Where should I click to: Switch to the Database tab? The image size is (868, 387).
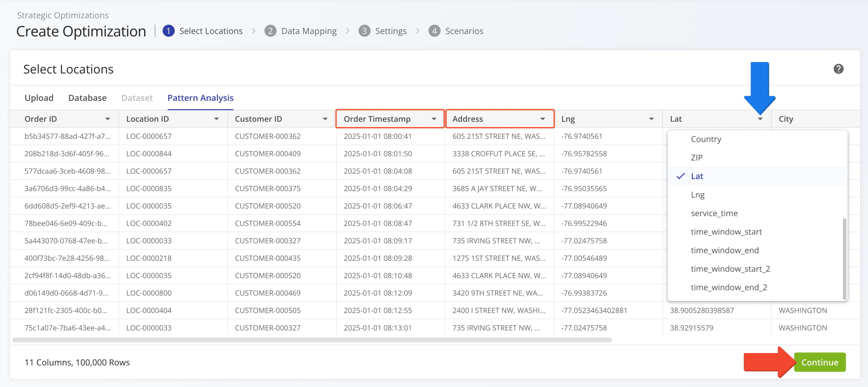coord(87,98)
